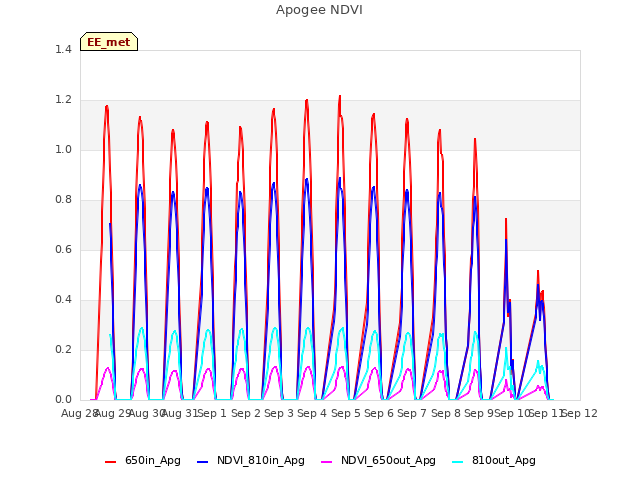Click the reduced red peak on Sep 10
Viewport: 640px width, 480px height.
[506, 220]
